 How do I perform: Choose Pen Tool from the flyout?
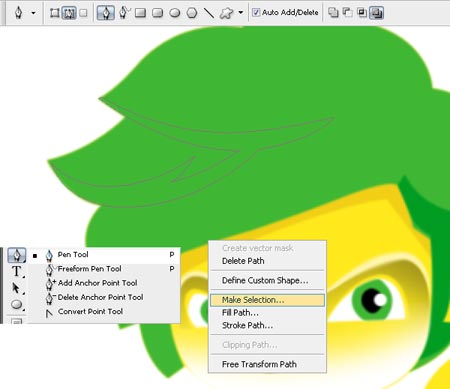coord(104,255)
